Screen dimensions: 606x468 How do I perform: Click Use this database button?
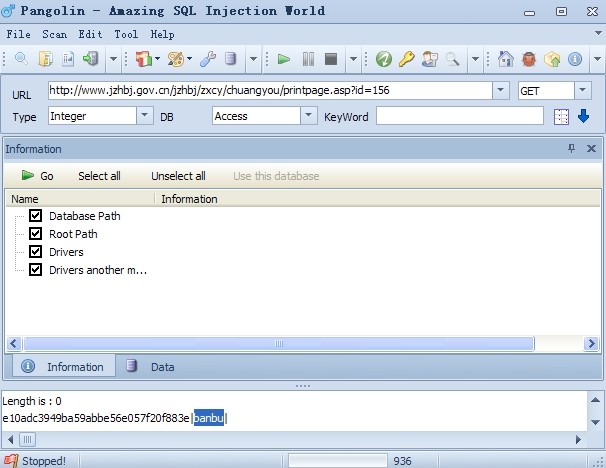(276, 176)
